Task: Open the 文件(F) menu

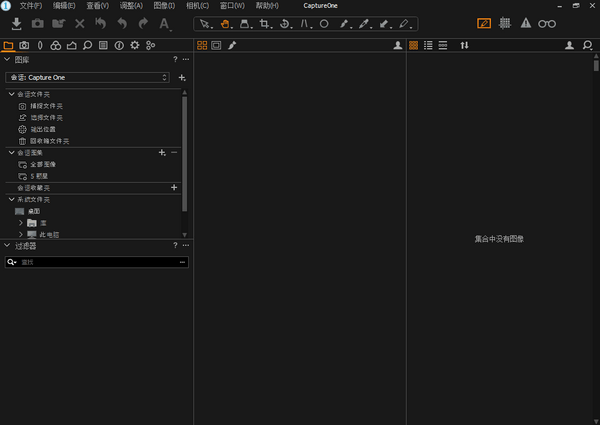Action: pos(31,6)
